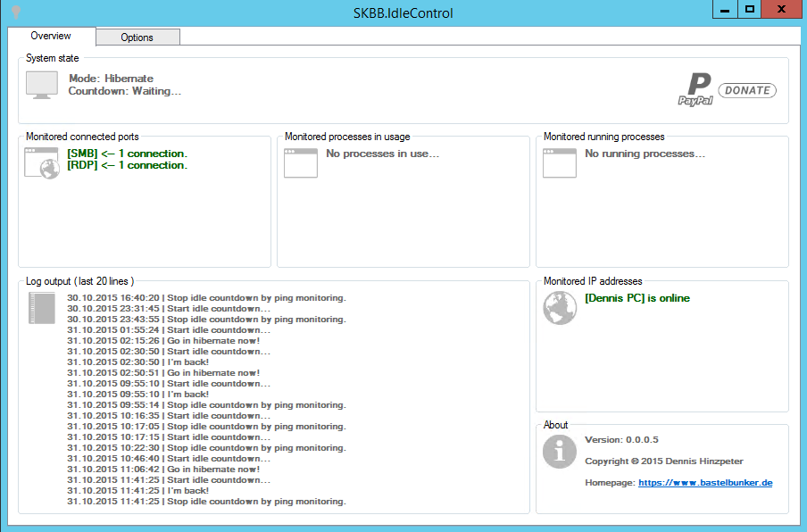Click 'Countdown: Waiting...' text
807x532 pixels.
tap(125, 91)
